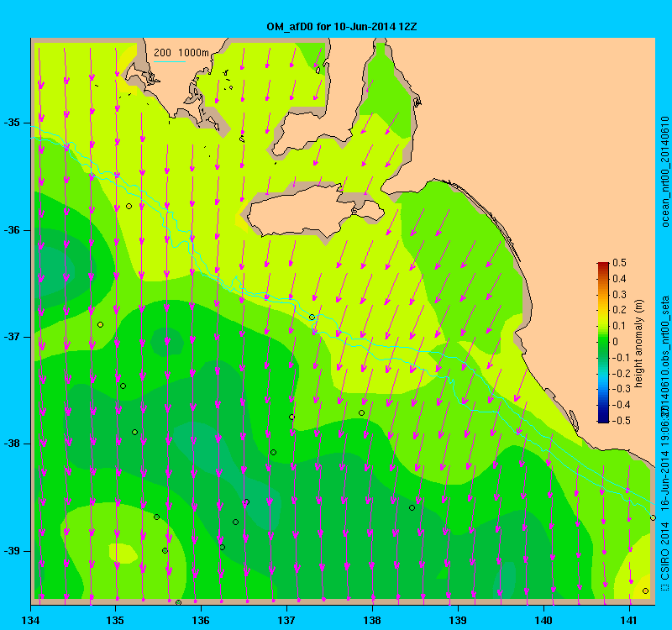Select the '-39' latitude tick label
672x630 pixels.
coord(12,551)
